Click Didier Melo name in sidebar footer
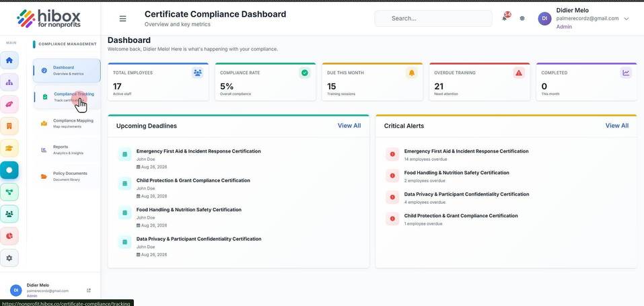The height and width of the screenshot is (306, 644). pos(38,285)
